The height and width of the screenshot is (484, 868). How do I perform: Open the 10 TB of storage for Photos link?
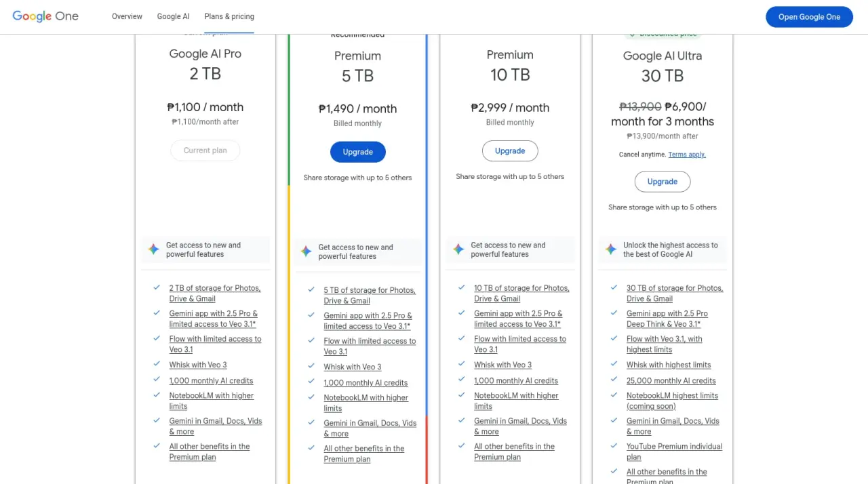coord(521,293)
